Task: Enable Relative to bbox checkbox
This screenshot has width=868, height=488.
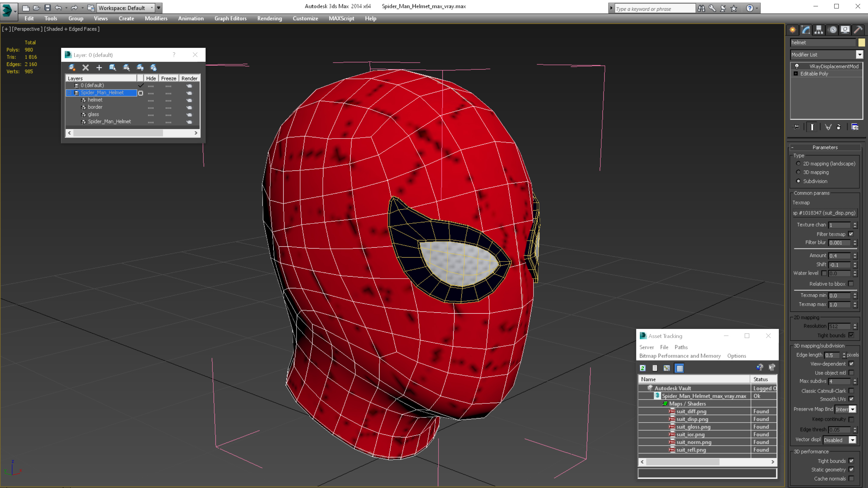Action: (851, 283)
